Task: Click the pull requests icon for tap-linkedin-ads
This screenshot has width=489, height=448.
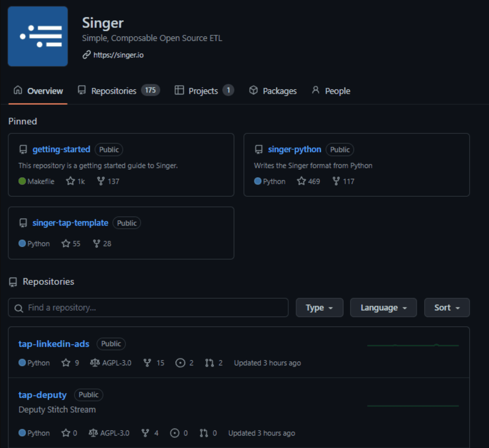Action: pyautogui.click(x=209, y=363)
